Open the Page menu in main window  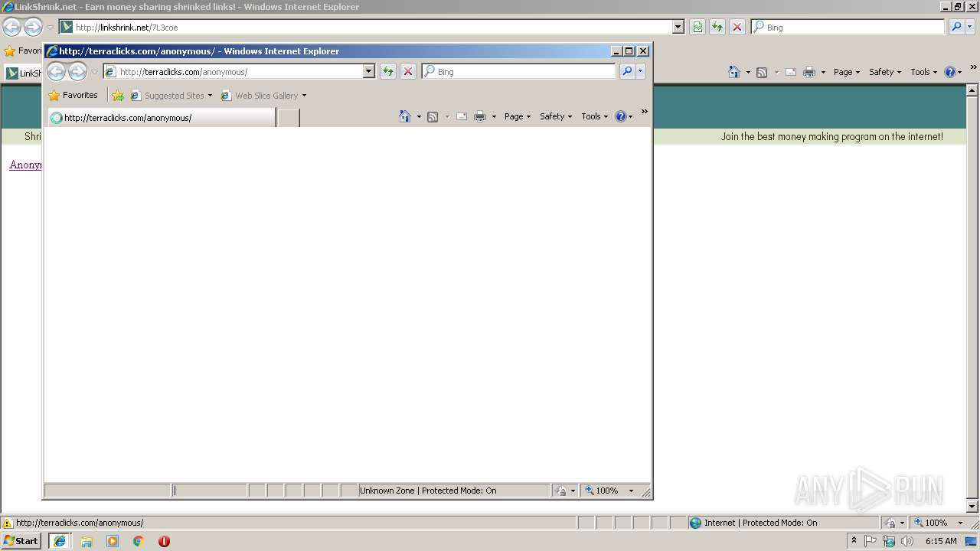(x=847, y=72)
